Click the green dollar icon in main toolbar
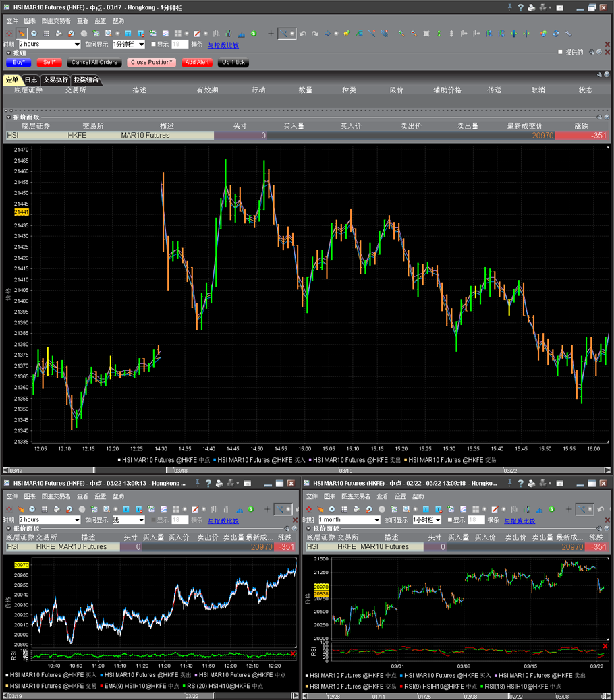 (x=253, y=34)
